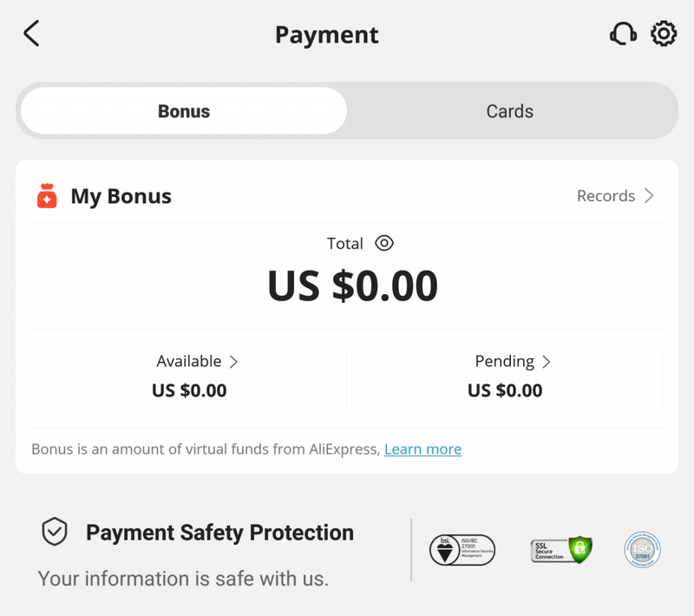Open Records chevron arrow

click(x=649, y=195)
